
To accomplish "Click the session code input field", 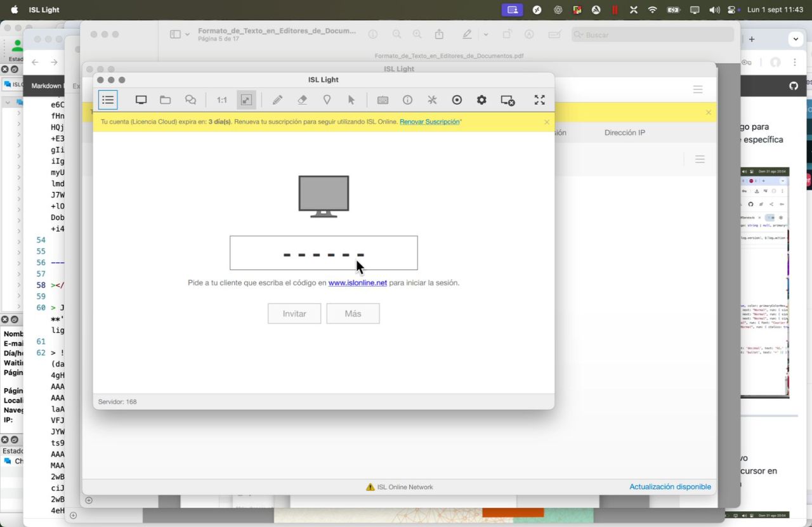I will coord(324,253).
